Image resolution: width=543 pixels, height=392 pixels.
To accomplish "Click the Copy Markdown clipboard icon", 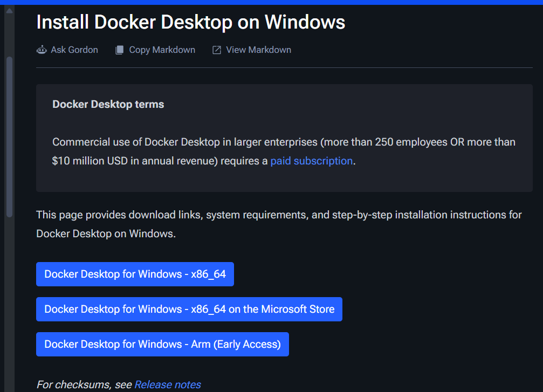I will [120, 50].
